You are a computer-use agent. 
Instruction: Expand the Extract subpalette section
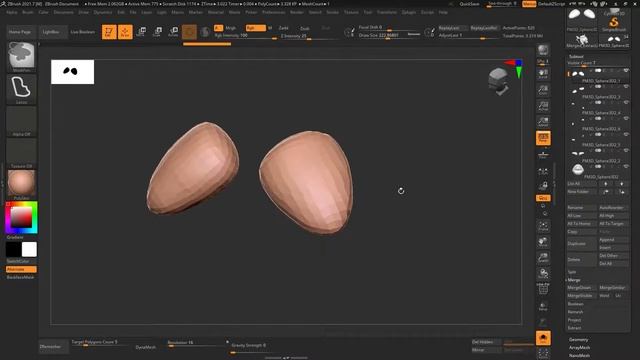click(574, 328)
